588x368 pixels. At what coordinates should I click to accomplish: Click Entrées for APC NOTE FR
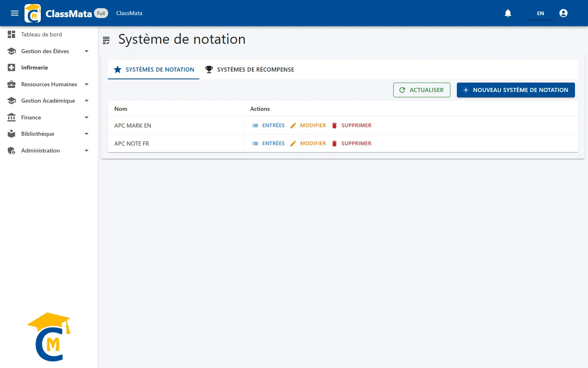(x=269, y=144)
